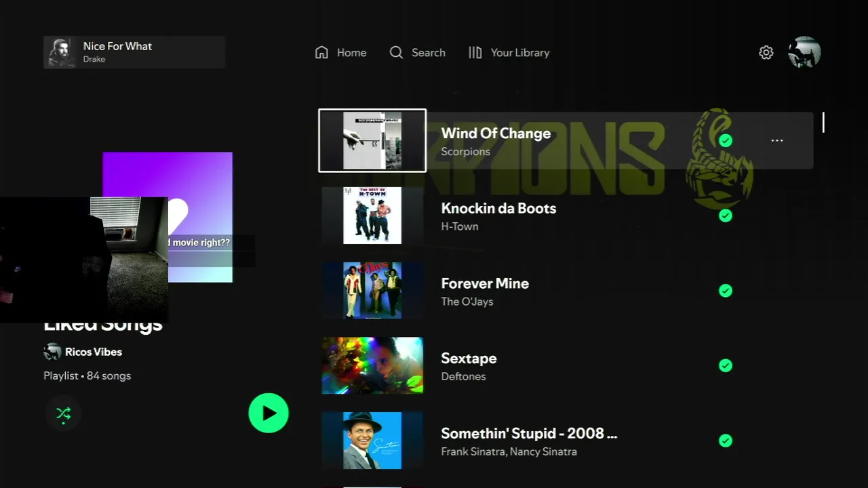Open the user profile avatar
Image resolution: width=868 pixels, height=488 pixels.
[805, 53]
